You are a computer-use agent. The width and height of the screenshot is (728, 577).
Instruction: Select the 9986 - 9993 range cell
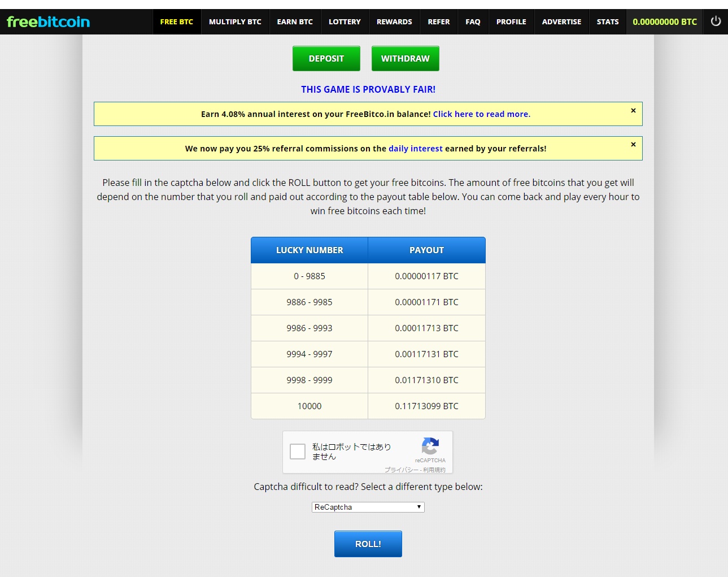pyautogui.click(x=309, y=328)
